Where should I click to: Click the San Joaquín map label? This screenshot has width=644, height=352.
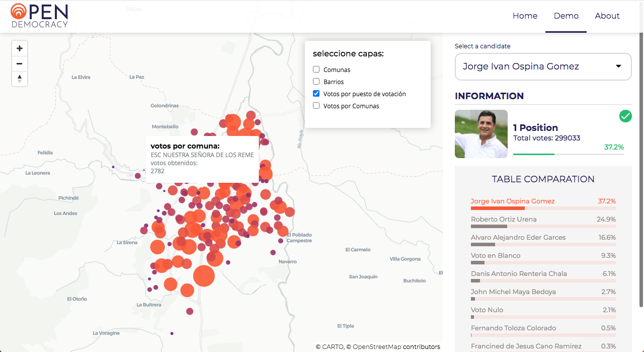363,276
